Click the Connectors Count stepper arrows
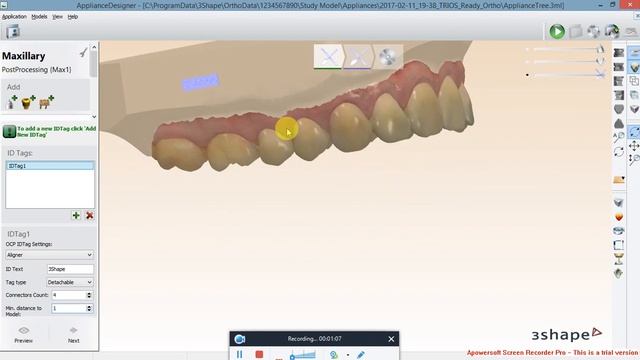The height and width of the screenshot is (360, 640). coord(89,295)
